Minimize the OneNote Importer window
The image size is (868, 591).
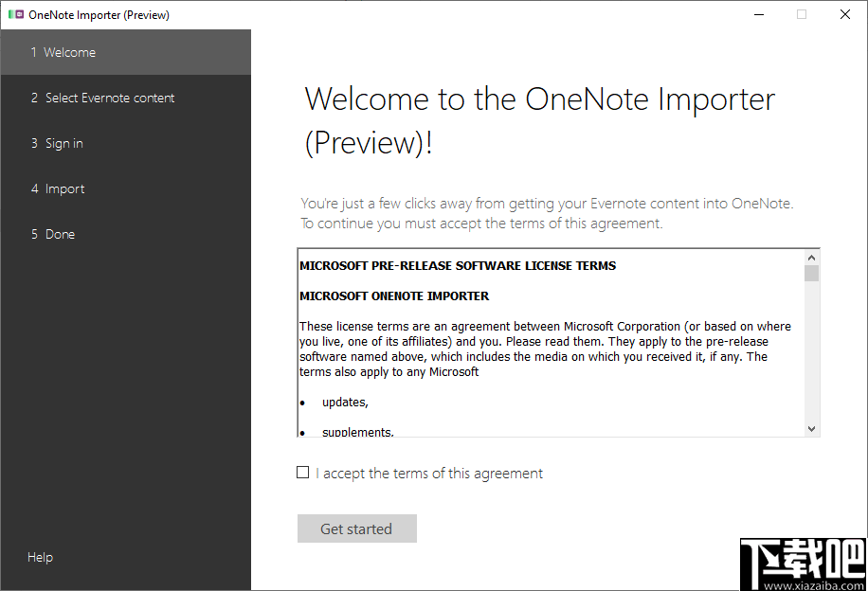pos(759,14)
